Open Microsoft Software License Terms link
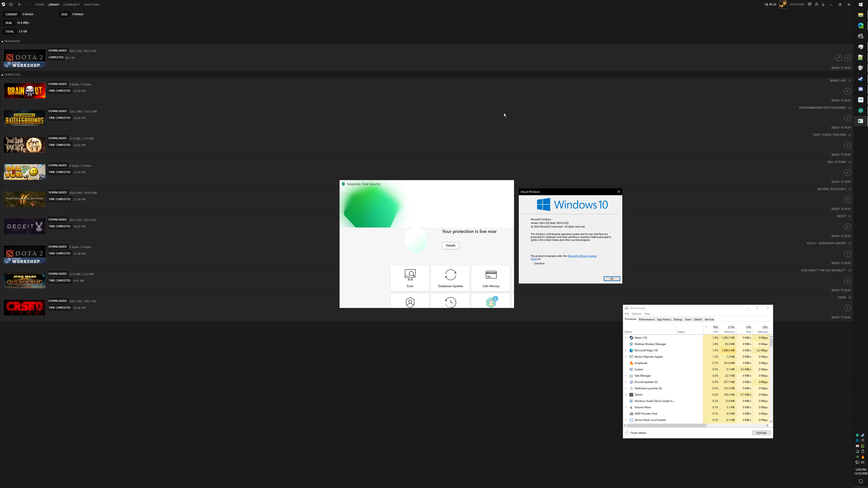This screenshot has width=868, height=488. (582, 256)
